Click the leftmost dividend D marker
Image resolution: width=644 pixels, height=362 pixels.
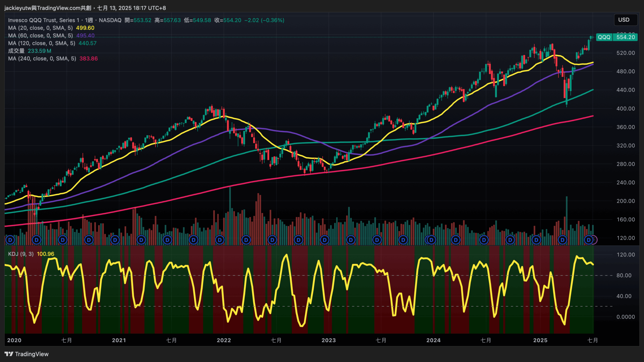(10, 240)
